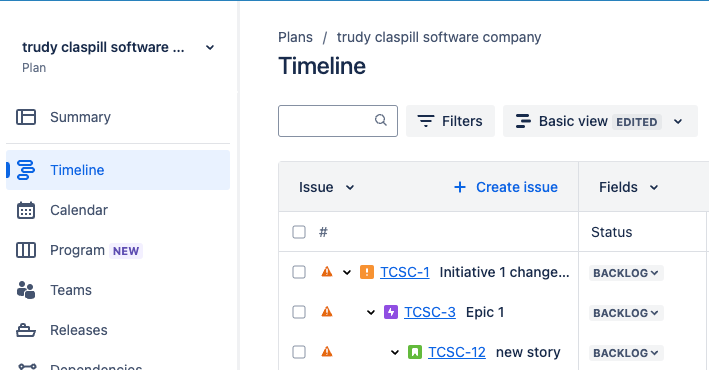Image resolution: width=709 pixels, height=370 pixels.
Task: Open the Releases page
Action: (118, 330)
